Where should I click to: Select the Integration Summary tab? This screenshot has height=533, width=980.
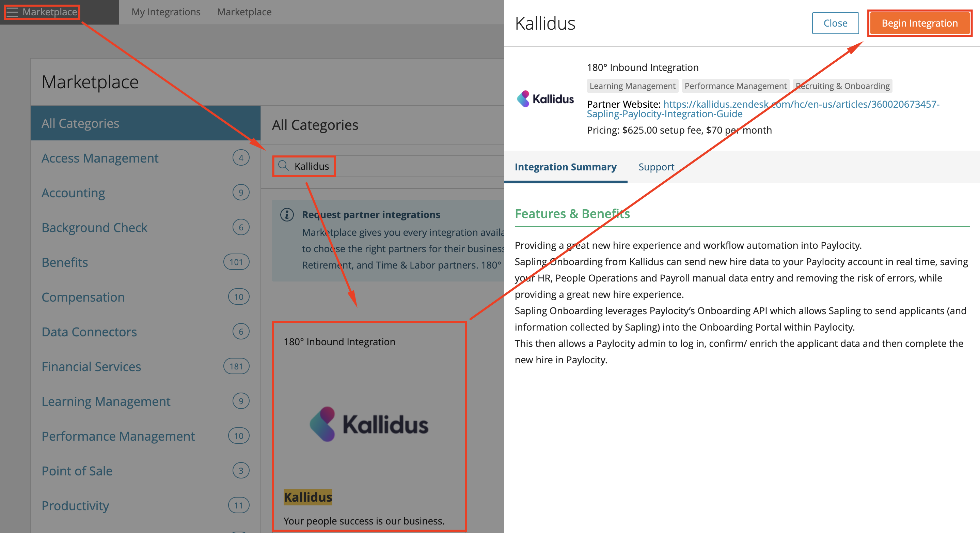point(566,167)
